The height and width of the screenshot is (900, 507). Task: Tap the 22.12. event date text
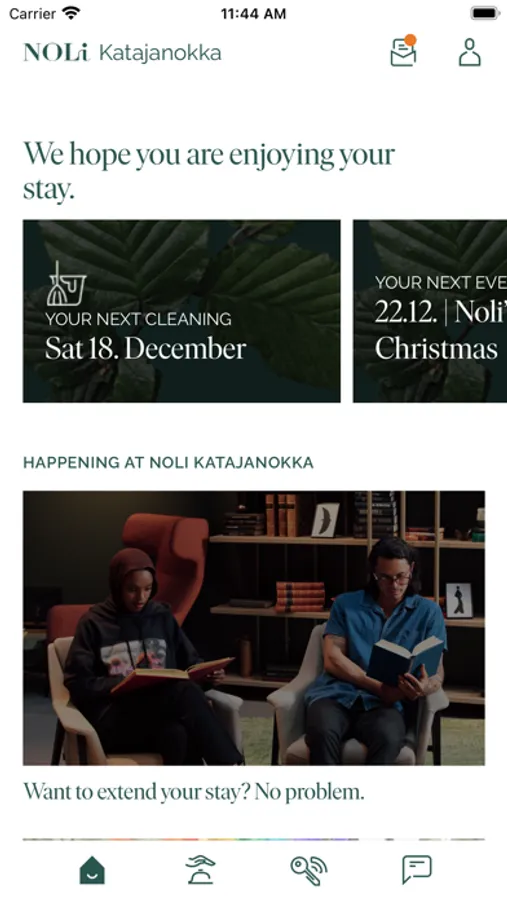pos(406,312)
